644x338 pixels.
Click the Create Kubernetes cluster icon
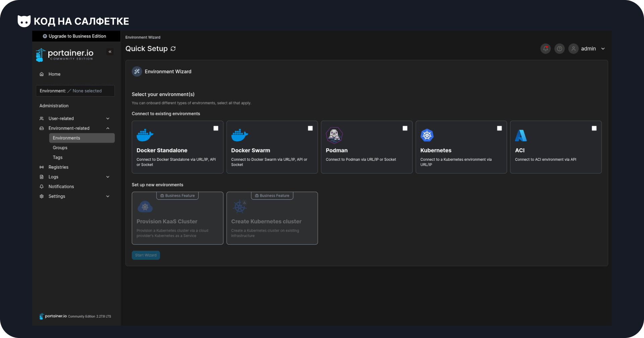click(x=240, y=207)
